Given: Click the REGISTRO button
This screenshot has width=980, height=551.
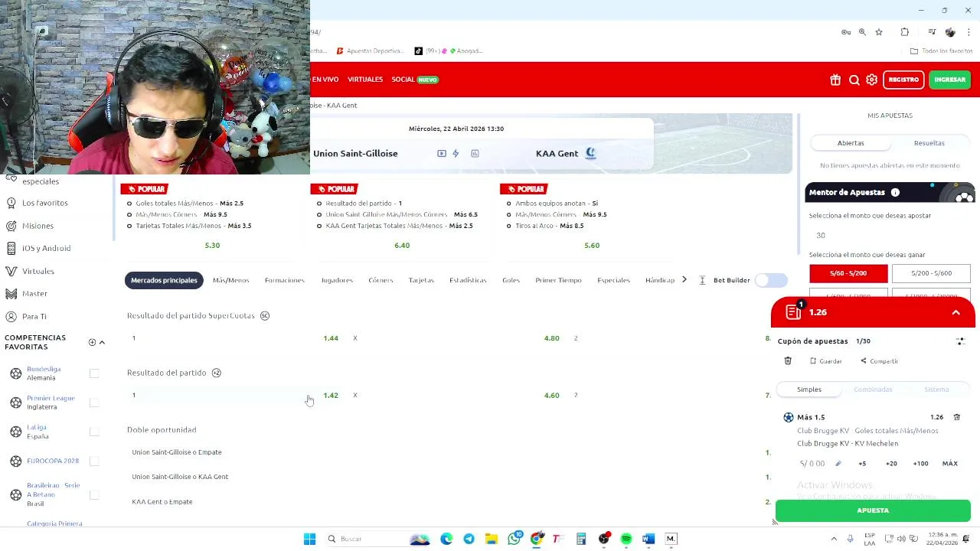Looking at the screenshot, I should pyautogui.click(x=903, y=80).
